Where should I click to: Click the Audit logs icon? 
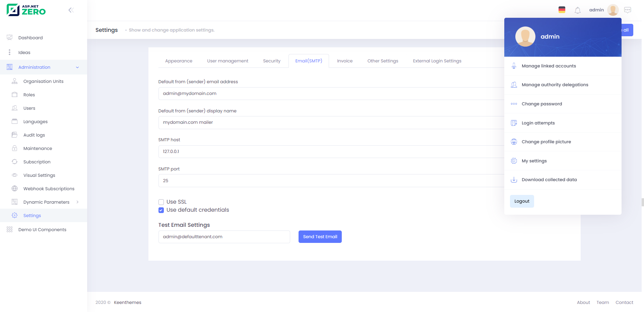pyautogui.click(x=14, y=135)
